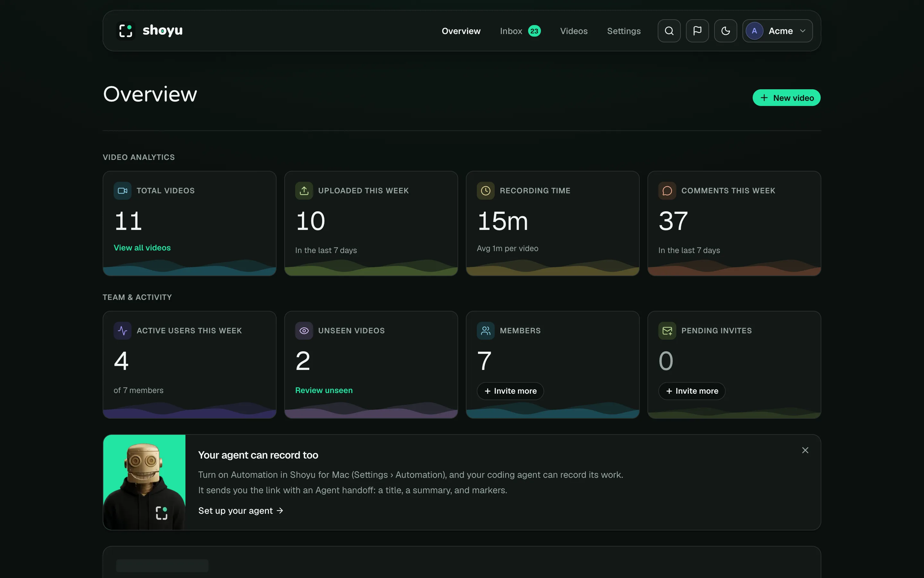
Task: Click the Active Users pulse icon
Action: coord(123,331)
